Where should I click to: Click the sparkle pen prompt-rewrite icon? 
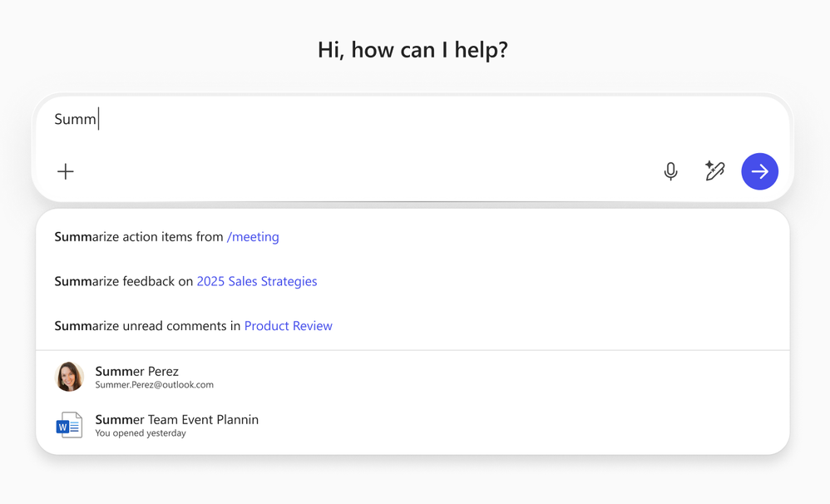point(714,171)
